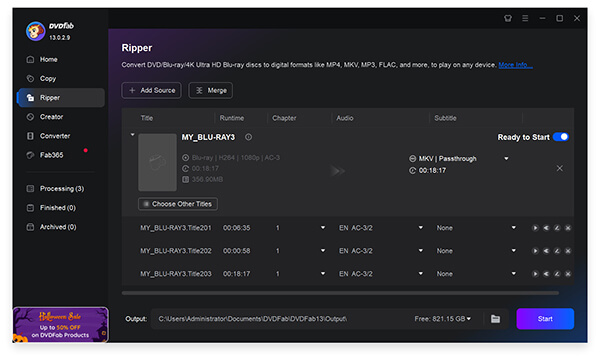Click the Title column header
The width and height of the screenshot is (600, 360).
(x=147, y=118)
